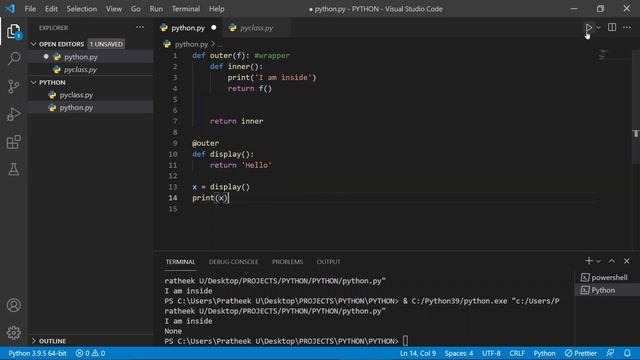This screenshot has width=640, height=360.
Task: Open the Explorer view in activity bar
Action: [13, 31]
